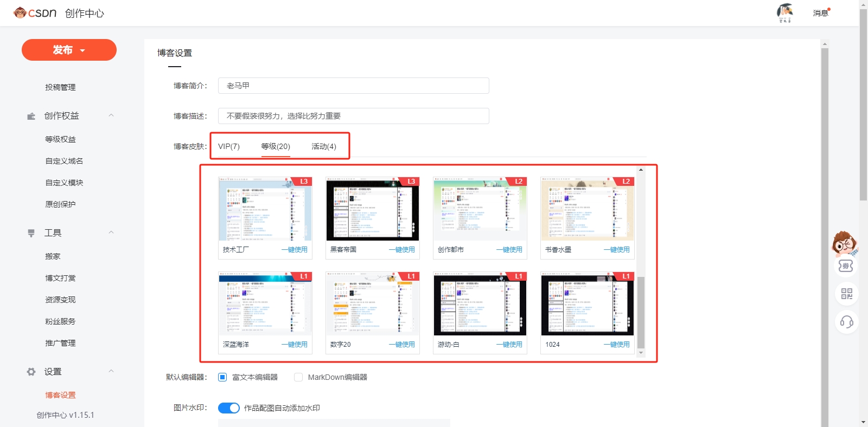Open 搬家 tool in the sidebar
This screenshot has width=868, height=427.
pos(53,256)
